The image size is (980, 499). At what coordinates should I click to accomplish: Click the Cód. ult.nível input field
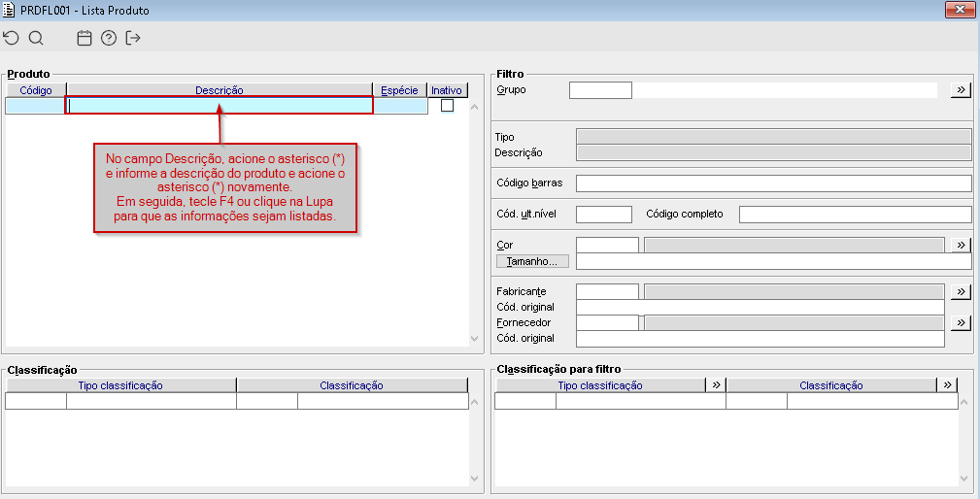604,215
